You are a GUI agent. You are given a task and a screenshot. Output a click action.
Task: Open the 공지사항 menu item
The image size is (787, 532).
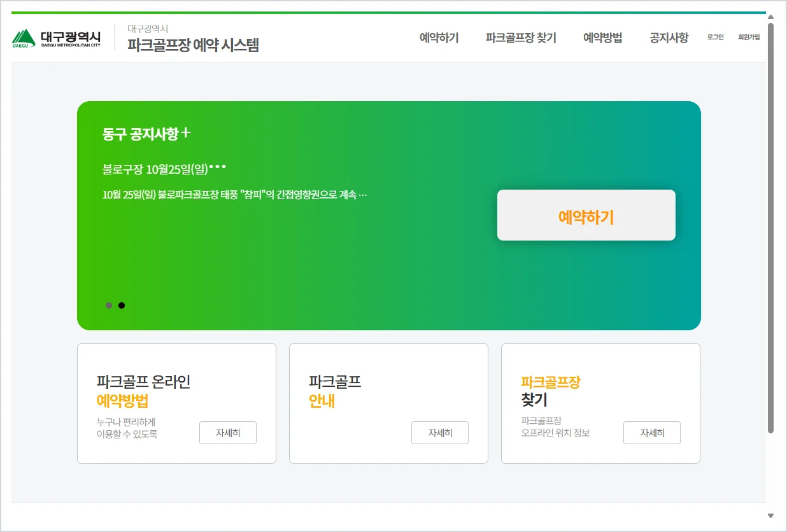point(669,38)
